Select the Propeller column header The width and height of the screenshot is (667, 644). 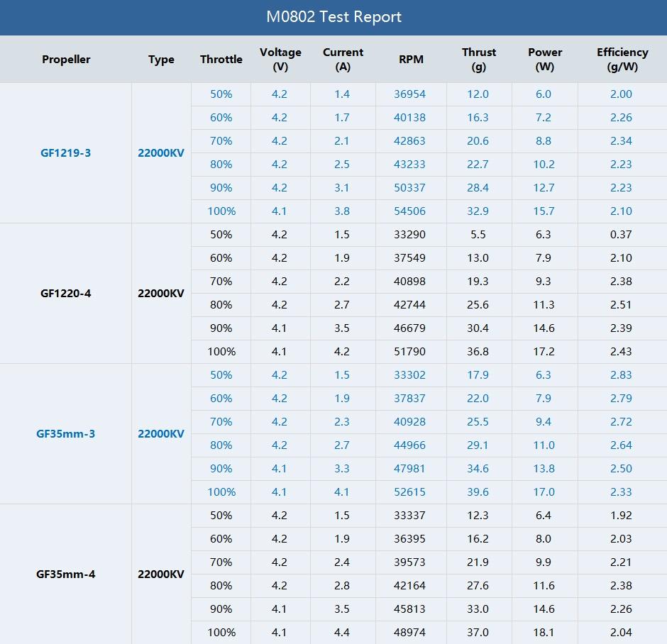(x=66, y=60)
